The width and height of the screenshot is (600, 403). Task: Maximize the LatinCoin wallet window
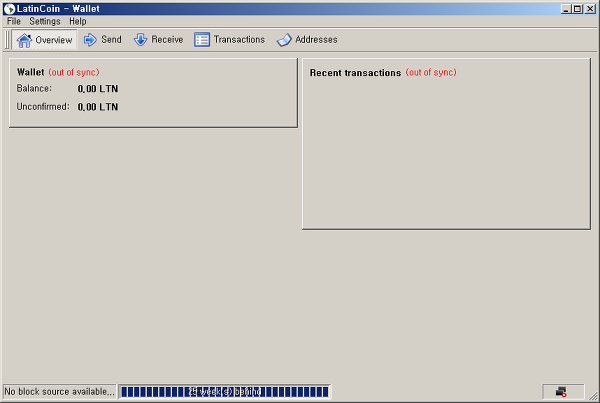(577, 9)
